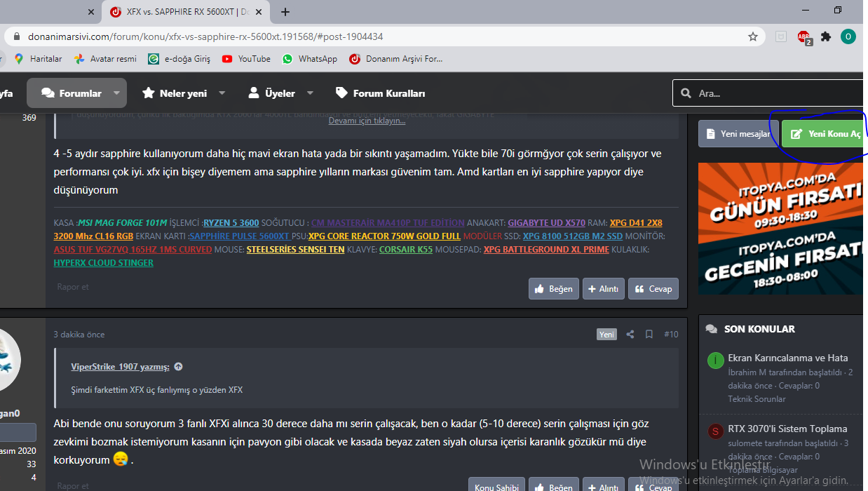
Task: Open the Donanım Arşivi Forum bookmark
Action: click(x=397, y=59)
